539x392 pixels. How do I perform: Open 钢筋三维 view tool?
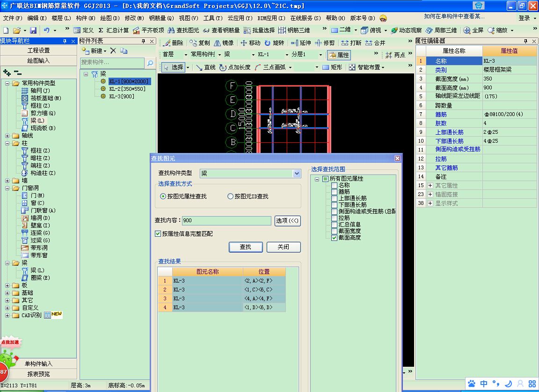tap(294, 30)
